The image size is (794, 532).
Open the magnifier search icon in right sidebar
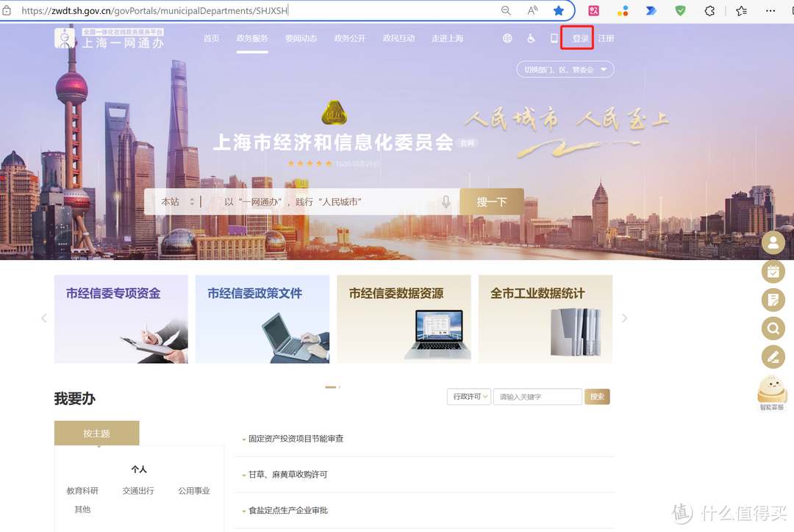pyautogui.click(x=773, y=328)
